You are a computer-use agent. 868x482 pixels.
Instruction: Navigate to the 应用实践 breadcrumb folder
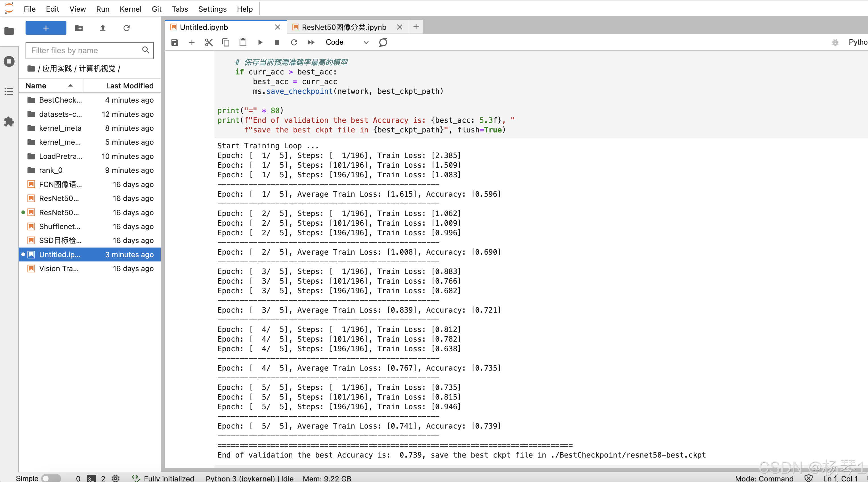coord(57,68)
